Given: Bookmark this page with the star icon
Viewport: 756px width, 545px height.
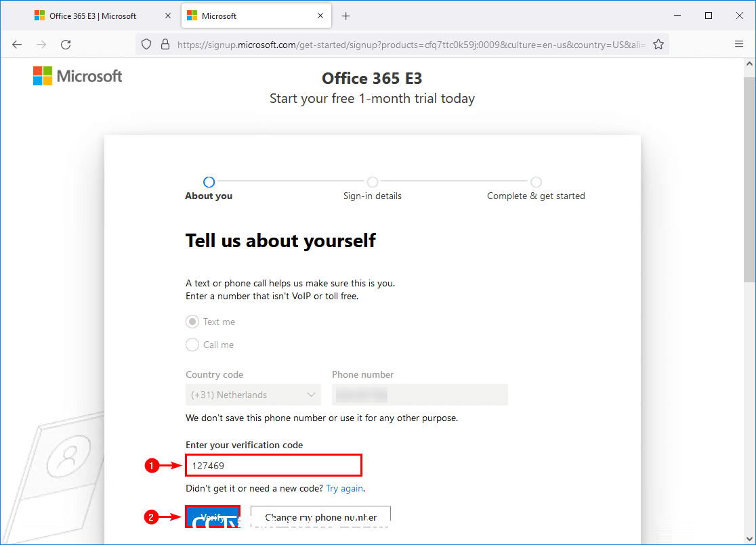Looking at the screenshot, I should [658, 45].
